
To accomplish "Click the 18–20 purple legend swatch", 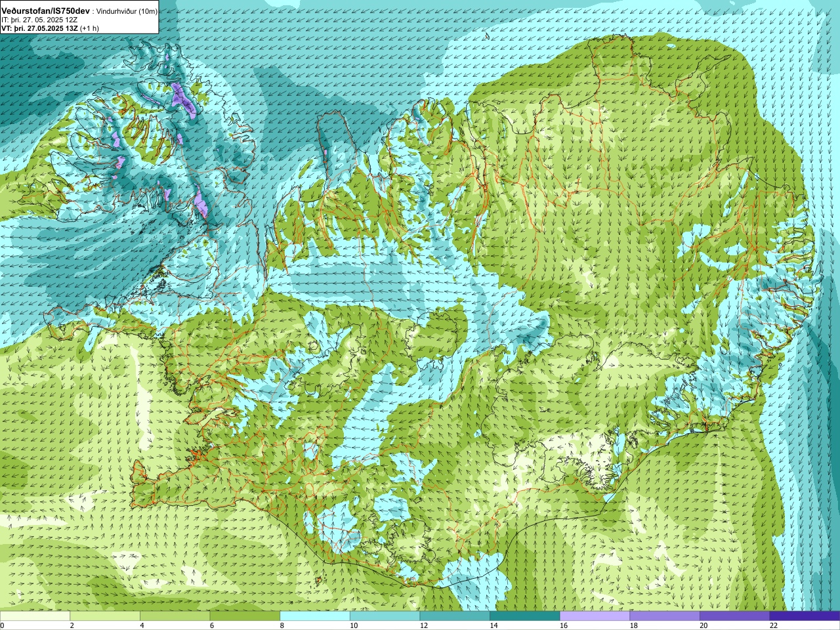I will (x=665, y=616).
